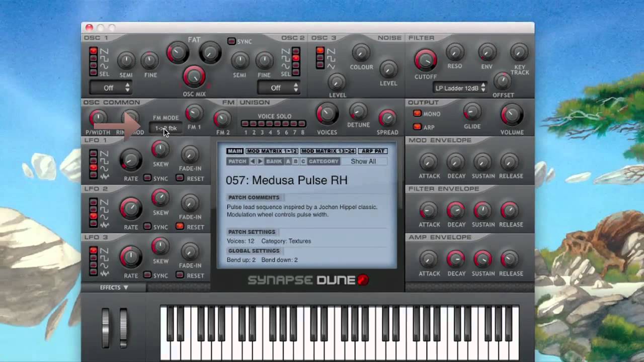Click the BANK label button
Screen dimensions: 644x362
click(x=274, y=161)
